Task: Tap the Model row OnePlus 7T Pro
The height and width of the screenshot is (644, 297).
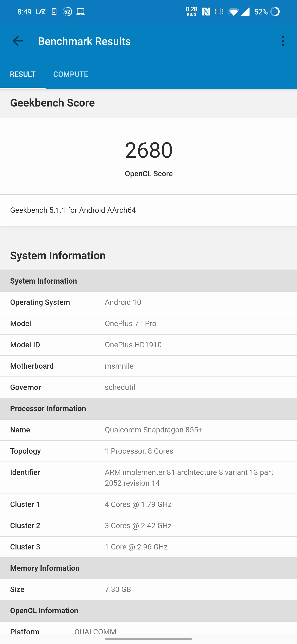Action: click(148, 323)
